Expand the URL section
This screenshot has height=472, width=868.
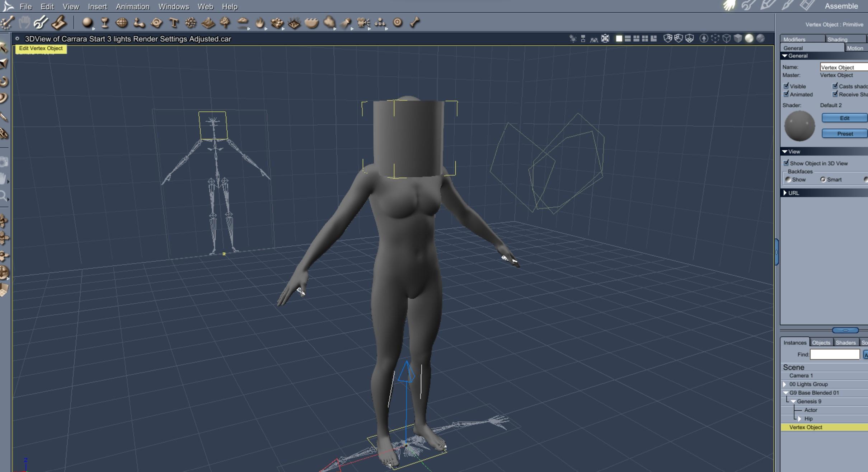click(785, 193)
